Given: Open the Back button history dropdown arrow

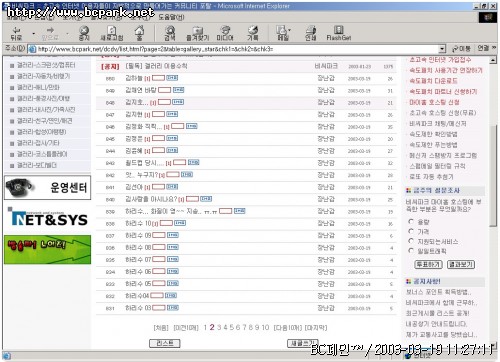Looking at the screenshot, I should coord(33,34).
